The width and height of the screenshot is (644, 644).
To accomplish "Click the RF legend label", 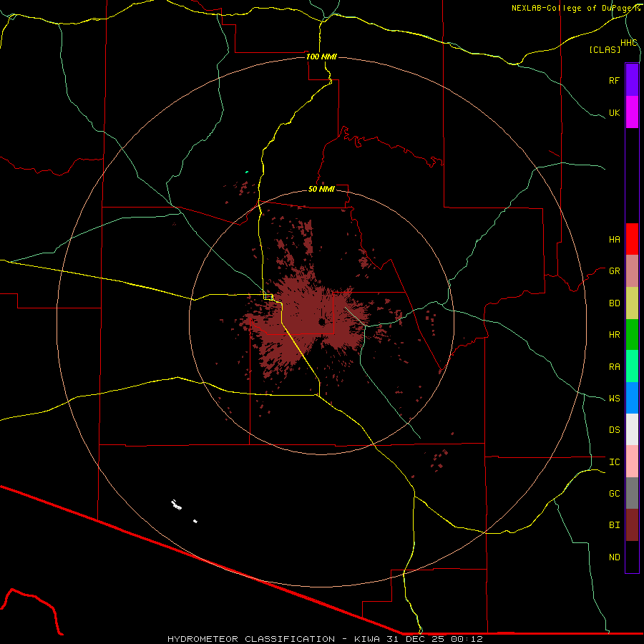I will point(614,80).
